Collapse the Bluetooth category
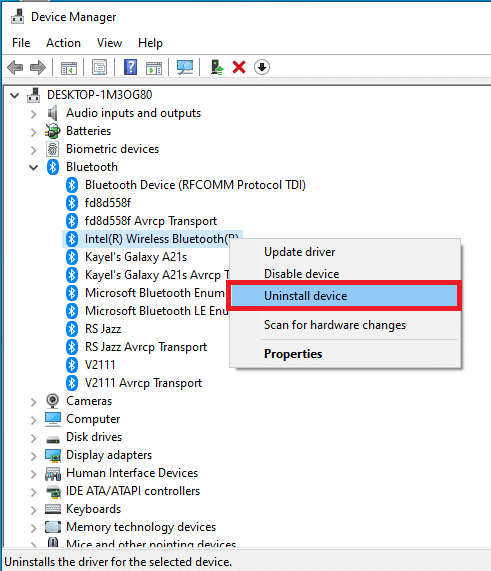Image resolution: width=491 pixels, height=571 pixels. tap(34, 168)
